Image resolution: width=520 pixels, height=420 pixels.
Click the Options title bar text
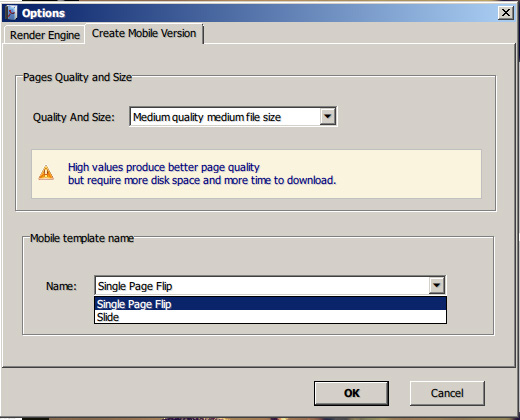(x=43, y=13)
